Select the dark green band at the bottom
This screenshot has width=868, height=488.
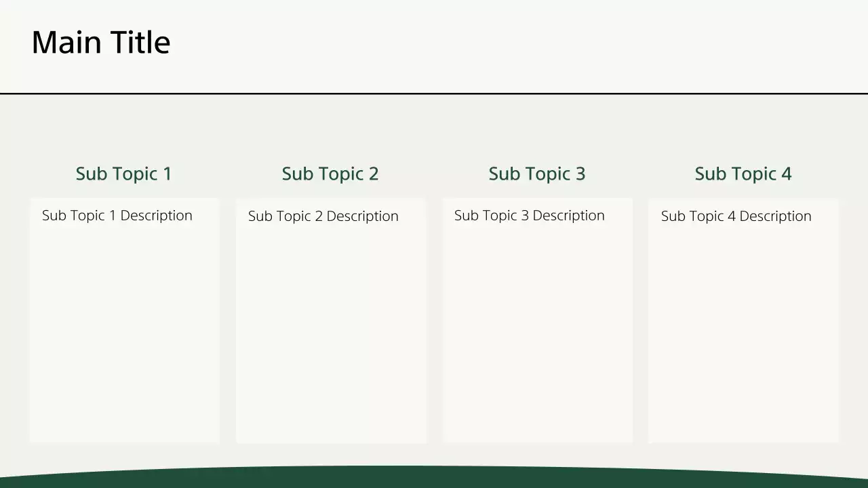click(x=434, y=478)
